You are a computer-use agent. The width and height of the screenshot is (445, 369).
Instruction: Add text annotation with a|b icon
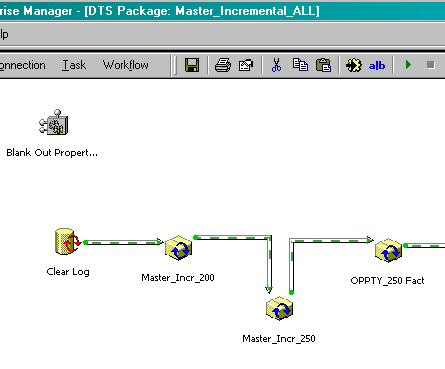[377, 66]
